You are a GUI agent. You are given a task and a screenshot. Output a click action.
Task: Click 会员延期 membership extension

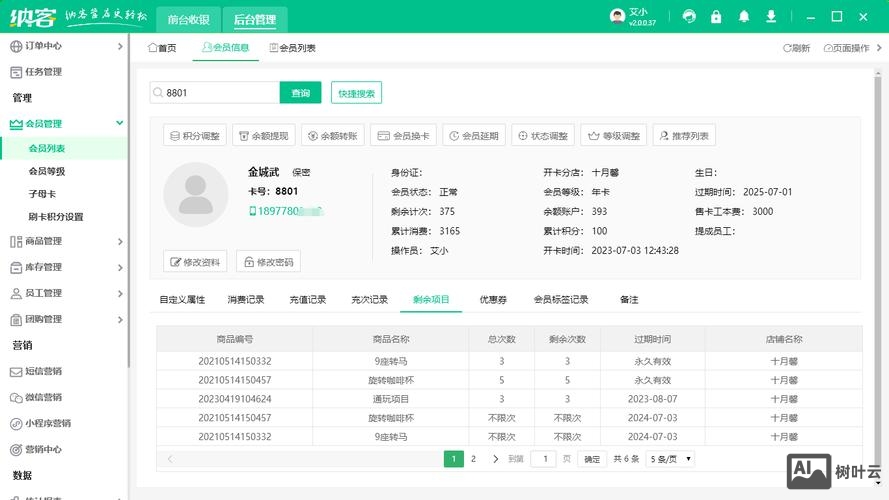tap(474, 135)
